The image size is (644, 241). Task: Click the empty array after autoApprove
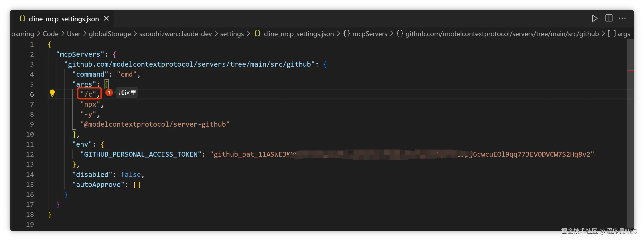pos(137,185)
